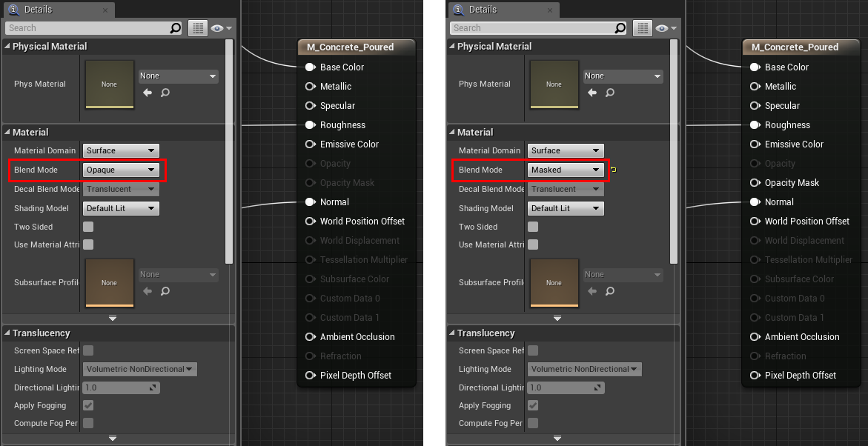Click Phys Material use-selected arrow in the Opaque panel
The height and width of the screenshot is (446, 868).
[x=148, y=93]
